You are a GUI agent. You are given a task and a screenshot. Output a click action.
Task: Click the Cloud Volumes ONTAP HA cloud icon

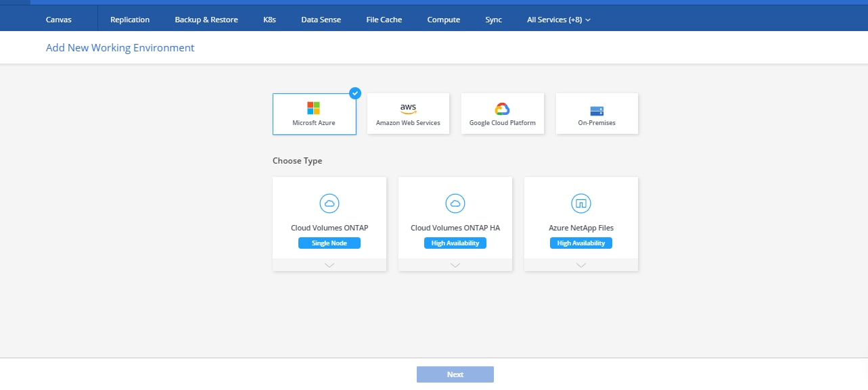coord(455,203)
